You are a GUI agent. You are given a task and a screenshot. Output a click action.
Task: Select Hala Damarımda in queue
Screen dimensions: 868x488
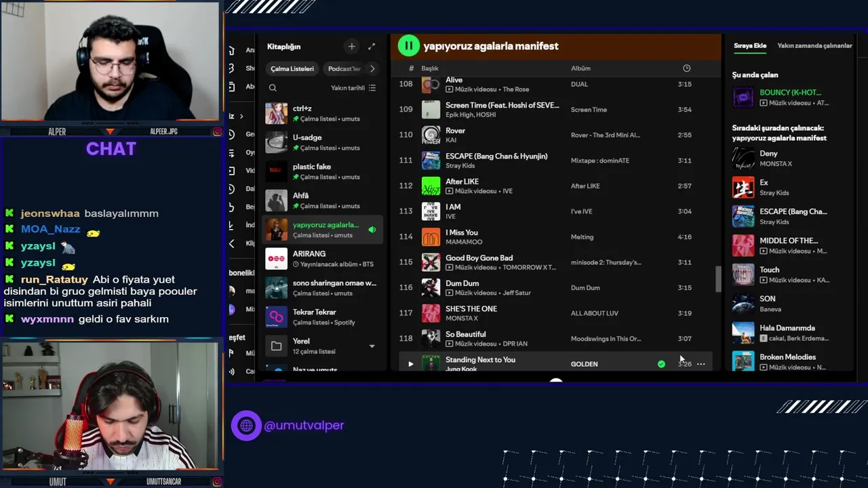(790, 333)
